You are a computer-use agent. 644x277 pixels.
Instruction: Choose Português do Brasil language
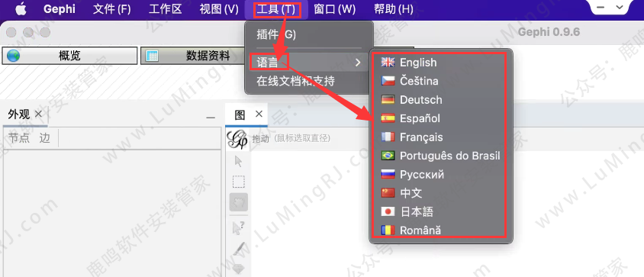point(441,156)
